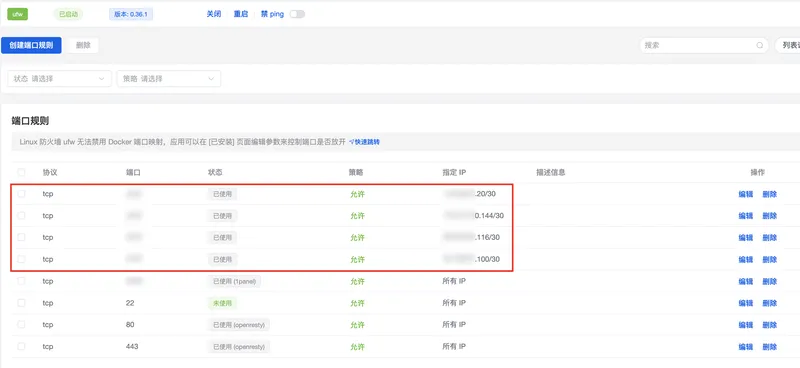The image size is (800, 368).
Task: Click the 列表 button at the right edge
Action: 787,45
